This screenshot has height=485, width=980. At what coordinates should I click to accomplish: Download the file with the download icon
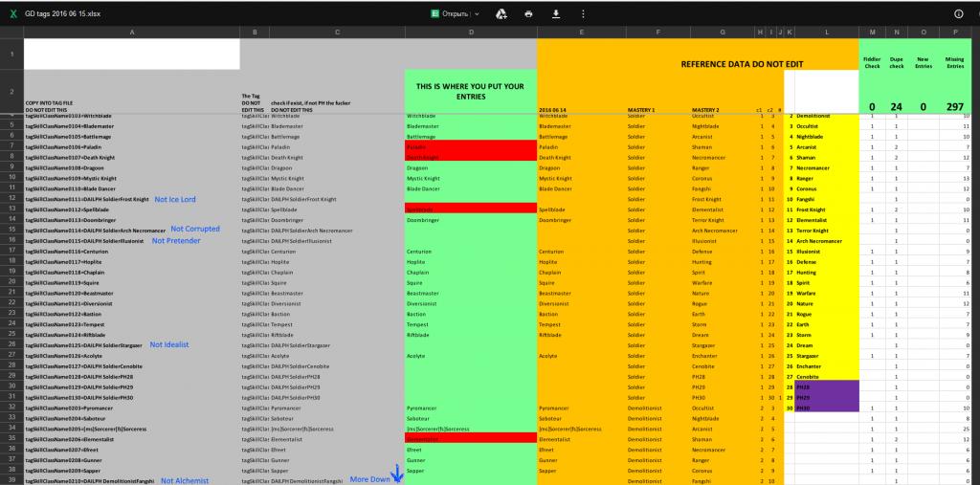(556, 14)
